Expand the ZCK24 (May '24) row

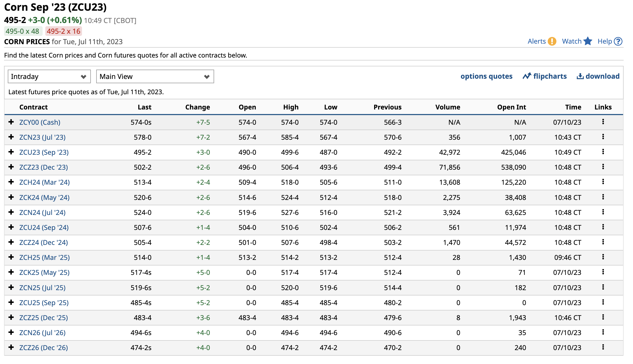11,197
